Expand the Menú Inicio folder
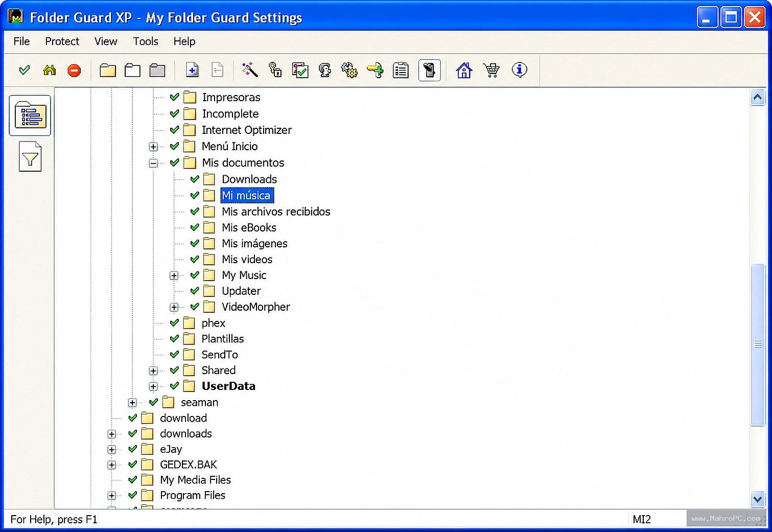Screen dimensions: 772x532 (x=153, y=147)
